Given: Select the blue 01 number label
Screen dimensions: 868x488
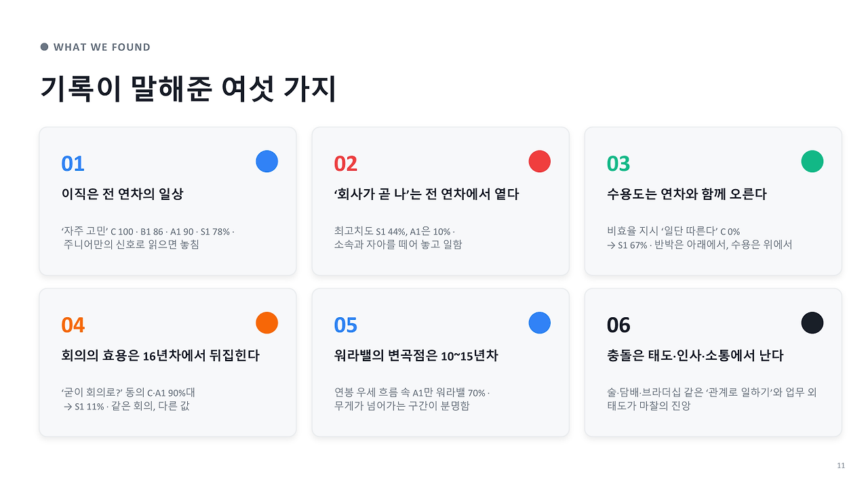Looking at the screenshot, I should click(73, 164).
